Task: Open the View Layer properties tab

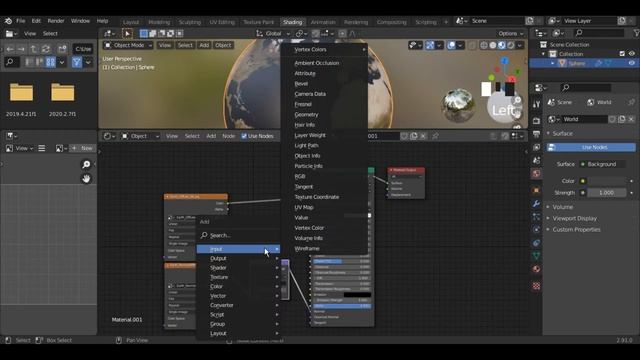Action: coord(536,147)
